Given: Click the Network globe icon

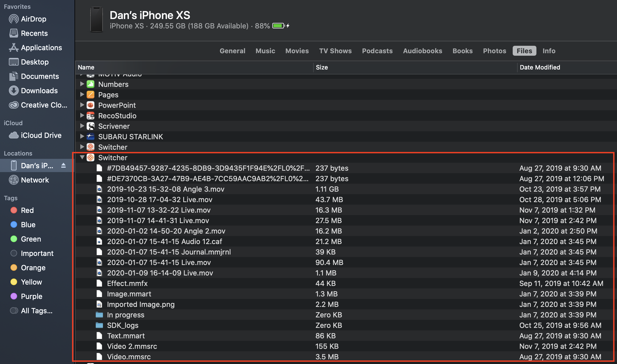Looking at the screenshot, I should (x=14, y=180).
